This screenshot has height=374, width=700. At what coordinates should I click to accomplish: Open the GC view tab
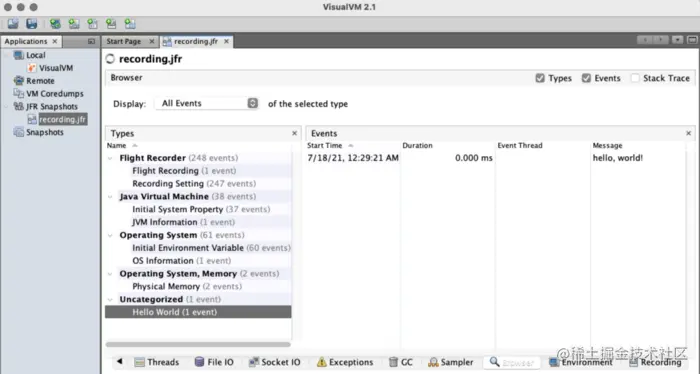click(400, 362)
